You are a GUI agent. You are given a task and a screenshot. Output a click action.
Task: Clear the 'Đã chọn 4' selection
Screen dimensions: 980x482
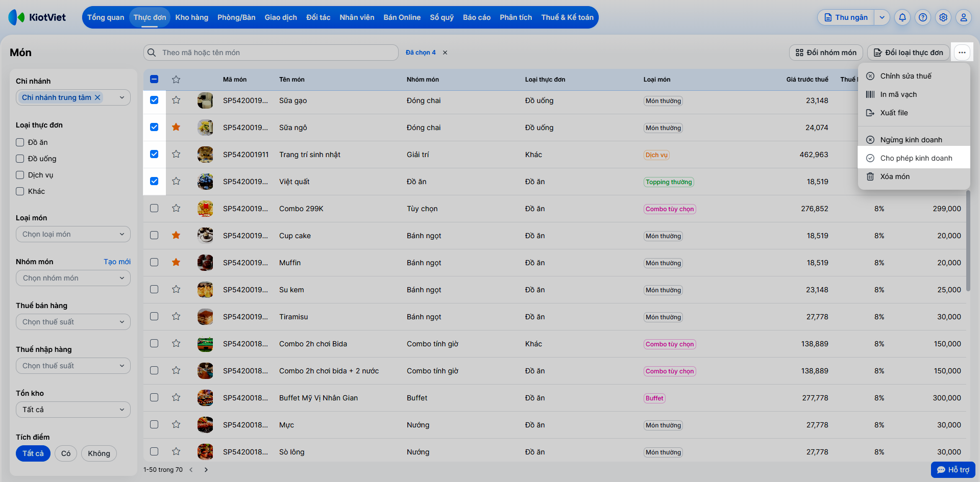[x=445, y=53]
